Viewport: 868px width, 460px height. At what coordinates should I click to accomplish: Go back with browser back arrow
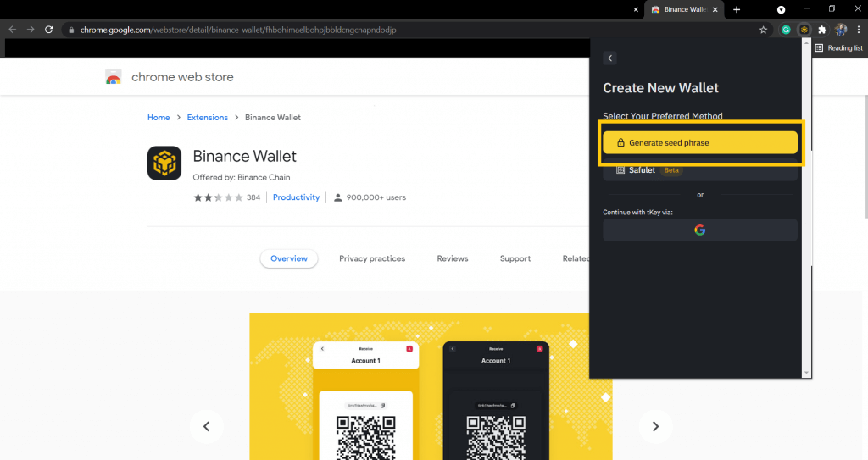(x=12, y=30)
